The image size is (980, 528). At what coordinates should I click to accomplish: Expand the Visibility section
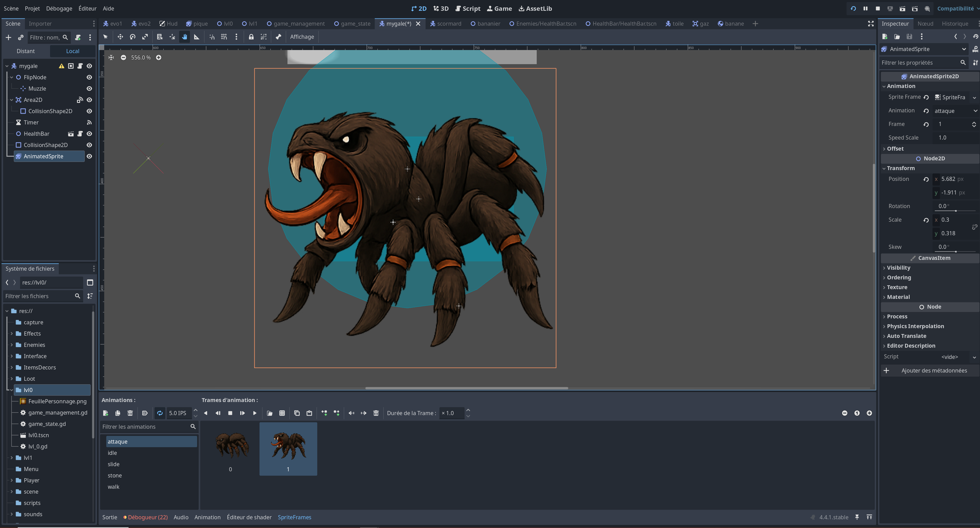(x=898, y=268)
